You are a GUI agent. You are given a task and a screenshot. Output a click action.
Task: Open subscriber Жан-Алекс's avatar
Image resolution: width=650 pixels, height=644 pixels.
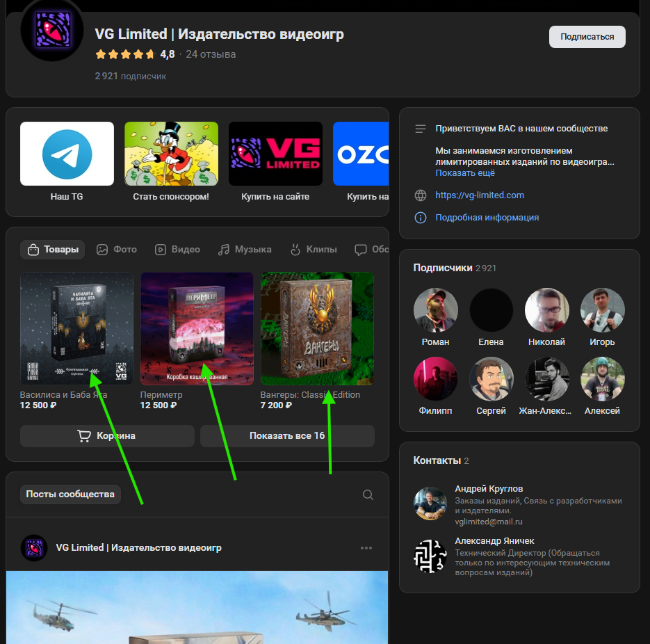pyautogui.click(x=547, y=379)
